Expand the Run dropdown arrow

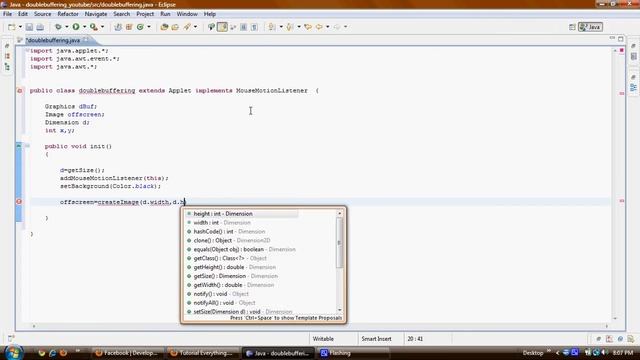coord(84,27)
